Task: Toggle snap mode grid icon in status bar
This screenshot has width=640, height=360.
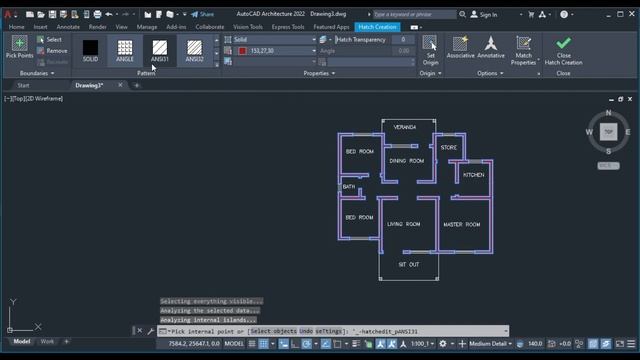Action: coord(264,344)
